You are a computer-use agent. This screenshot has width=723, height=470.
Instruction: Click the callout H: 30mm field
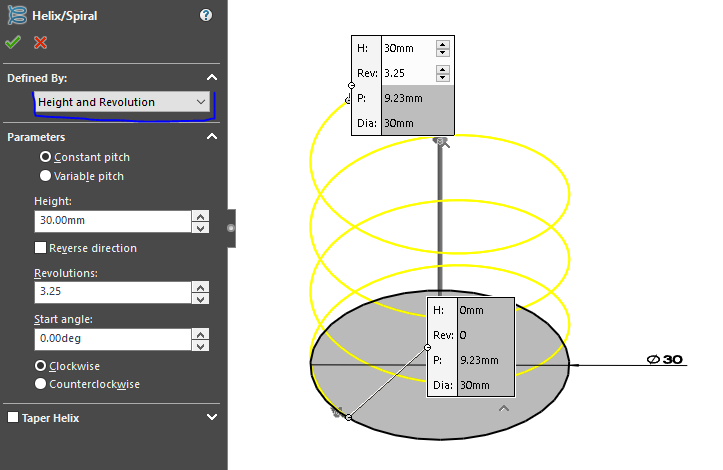pos(408,48)
